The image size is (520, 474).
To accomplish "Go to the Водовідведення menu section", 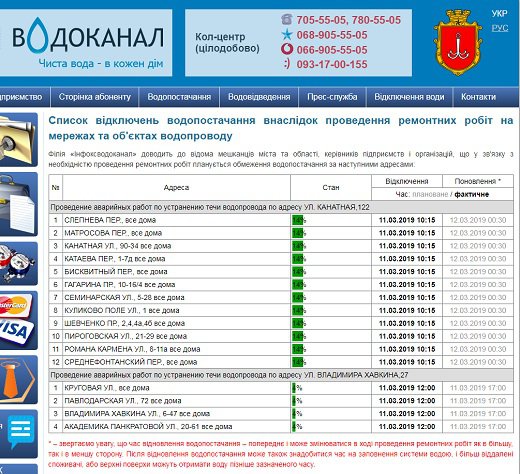I will [x=259, y=97].
